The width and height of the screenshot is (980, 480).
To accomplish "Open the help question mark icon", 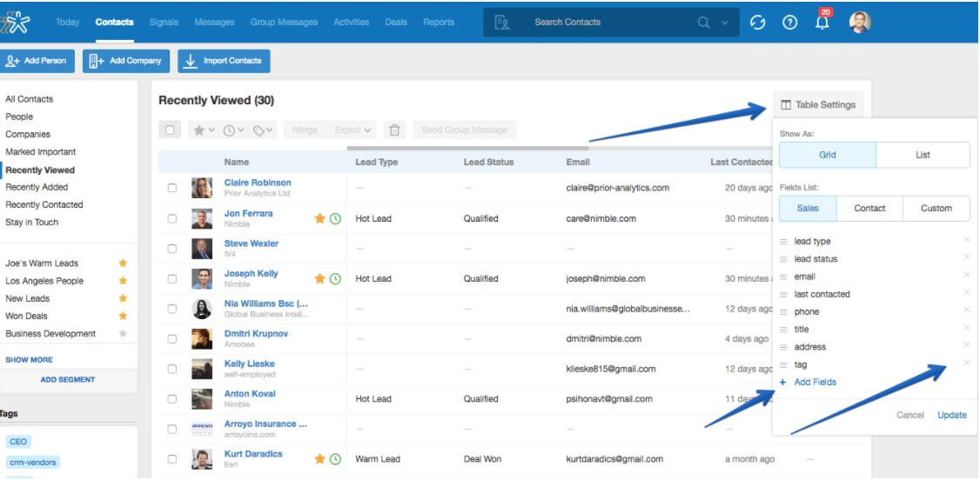I will [790, 23].
